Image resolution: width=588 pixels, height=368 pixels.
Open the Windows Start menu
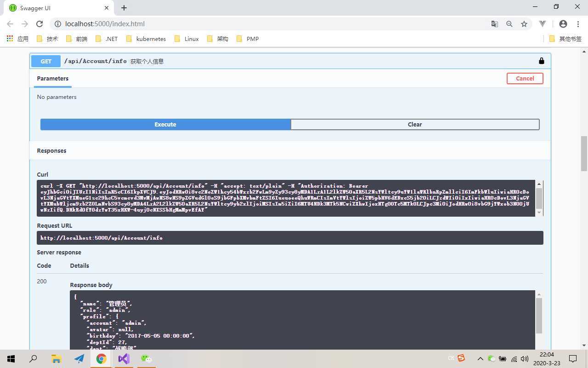pyautogui.click(x=11, y=359)
